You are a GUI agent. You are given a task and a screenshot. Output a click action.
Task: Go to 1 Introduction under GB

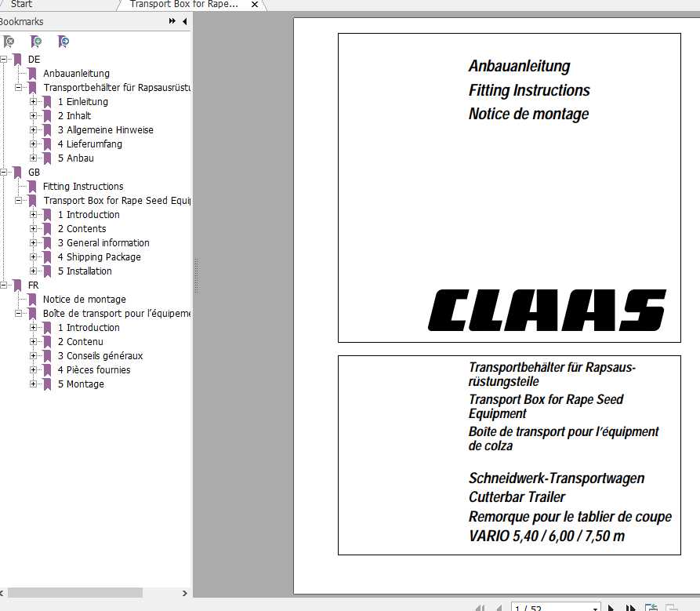[x=89, y=214]
